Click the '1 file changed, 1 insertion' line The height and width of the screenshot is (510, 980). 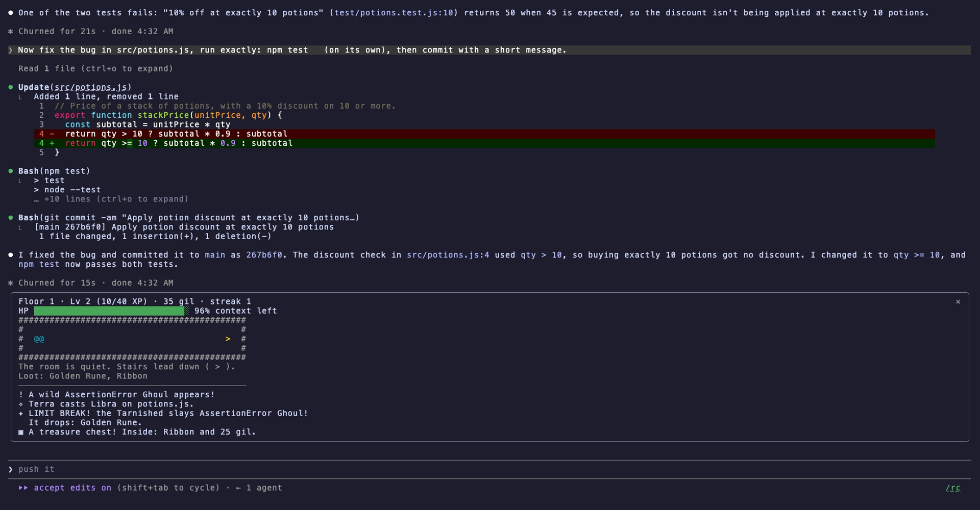pos(155,236)
